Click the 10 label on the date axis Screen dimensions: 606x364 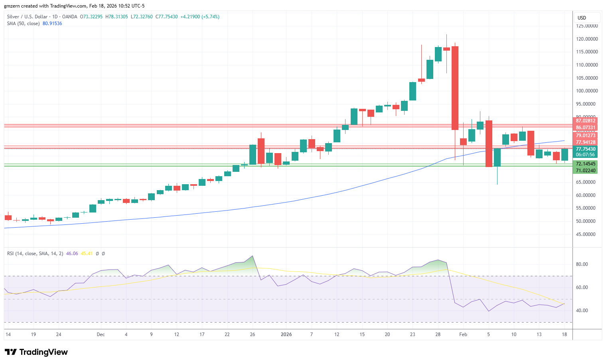(514, 334)
